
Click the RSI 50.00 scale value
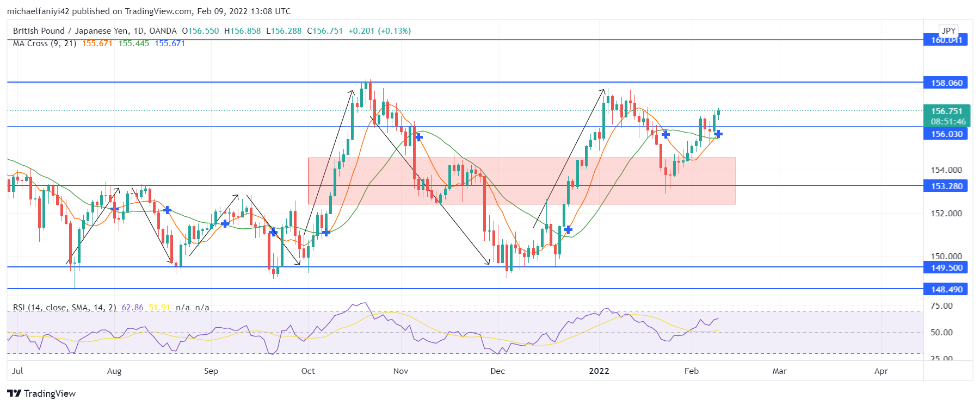point(941,333)
